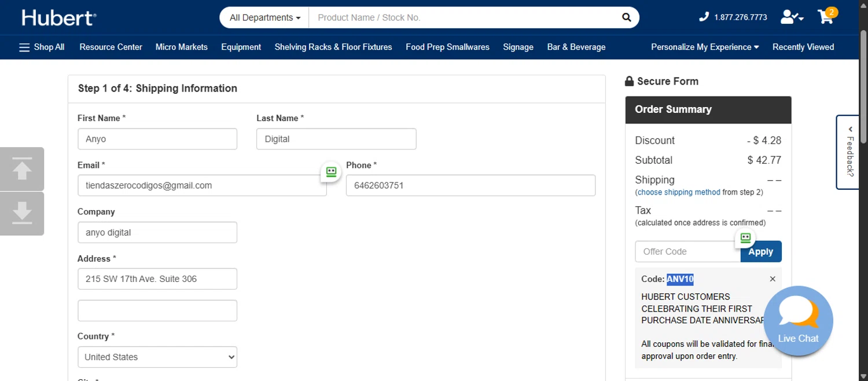
Task: Open Bar & Beverage menu item
Action: coord(576,47)
